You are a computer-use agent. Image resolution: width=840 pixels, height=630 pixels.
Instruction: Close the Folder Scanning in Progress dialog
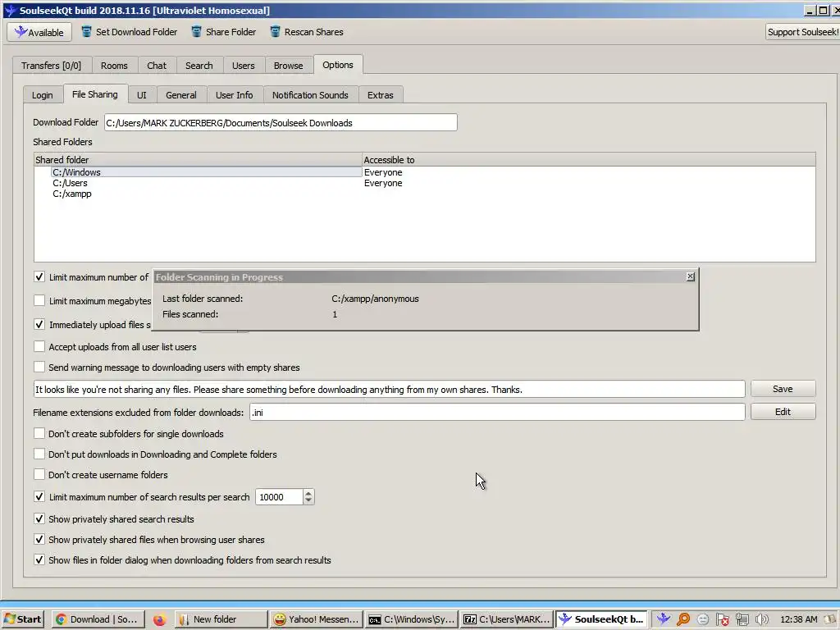click(x=691, y=276)
